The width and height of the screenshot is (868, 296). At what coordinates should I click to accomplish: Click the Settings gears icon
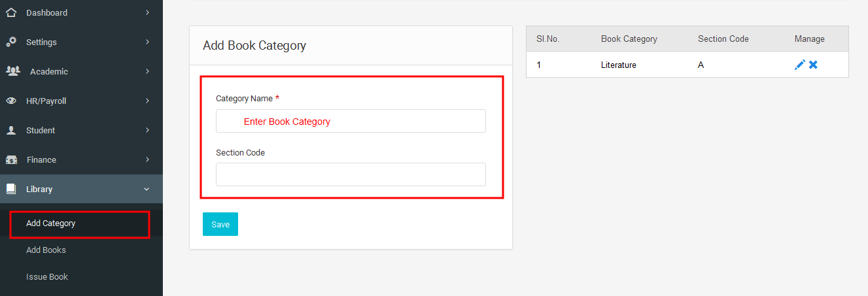[x=11, y=42]
